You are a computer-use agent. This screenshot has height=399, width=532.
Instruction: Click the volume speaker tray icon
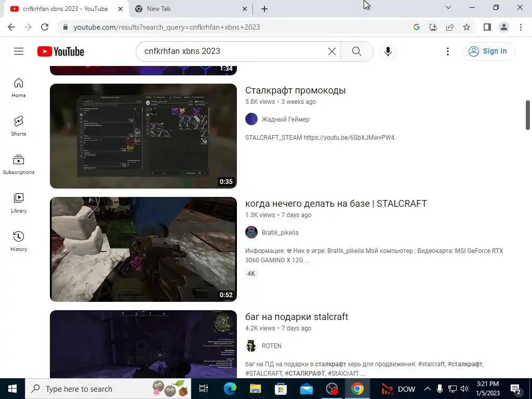(465, 389)
